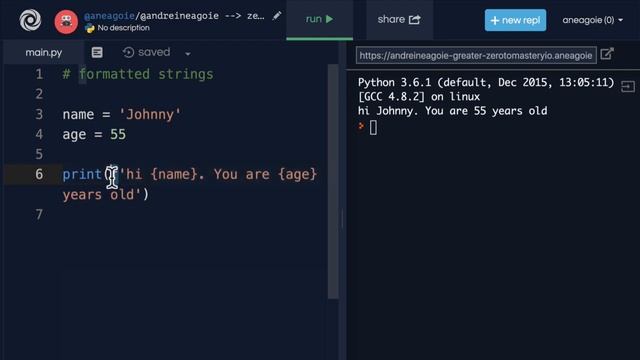Click line number 7 in gutter
Viewport: 640px width, 360px height.
click(39, 215)
